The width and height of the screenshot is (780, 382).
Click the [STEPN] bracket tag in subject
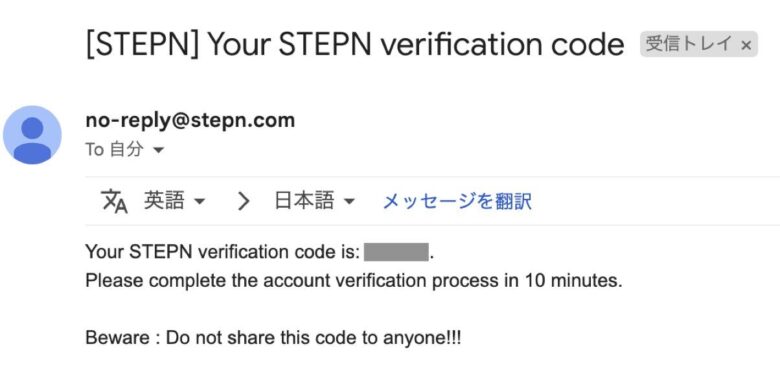[x=142, y=45]
